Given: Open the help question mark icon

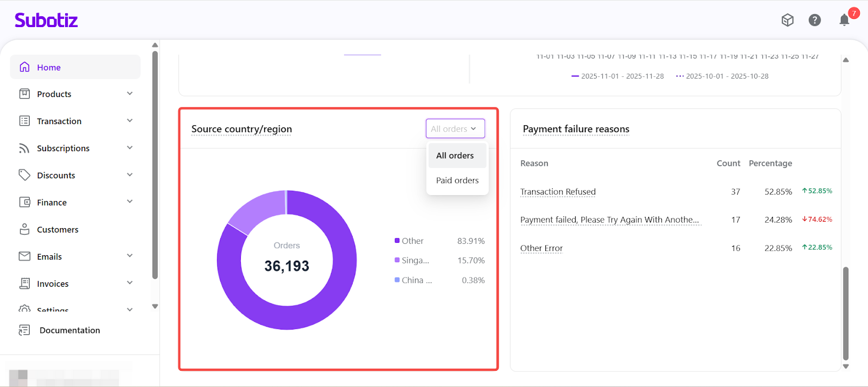Looking at the screenshot, I should tap(814, 20).
